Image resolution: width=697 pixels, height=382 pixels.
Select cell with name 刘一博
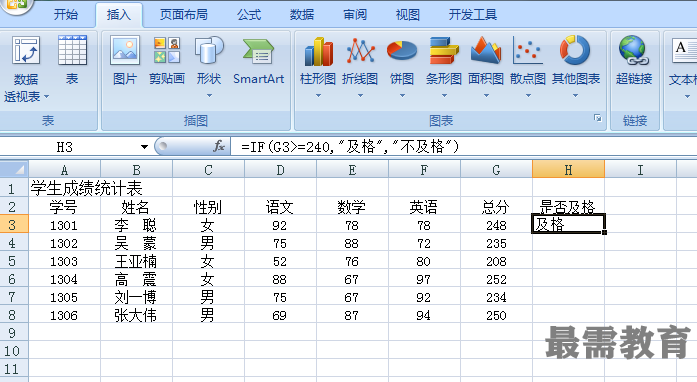(136, 297)
